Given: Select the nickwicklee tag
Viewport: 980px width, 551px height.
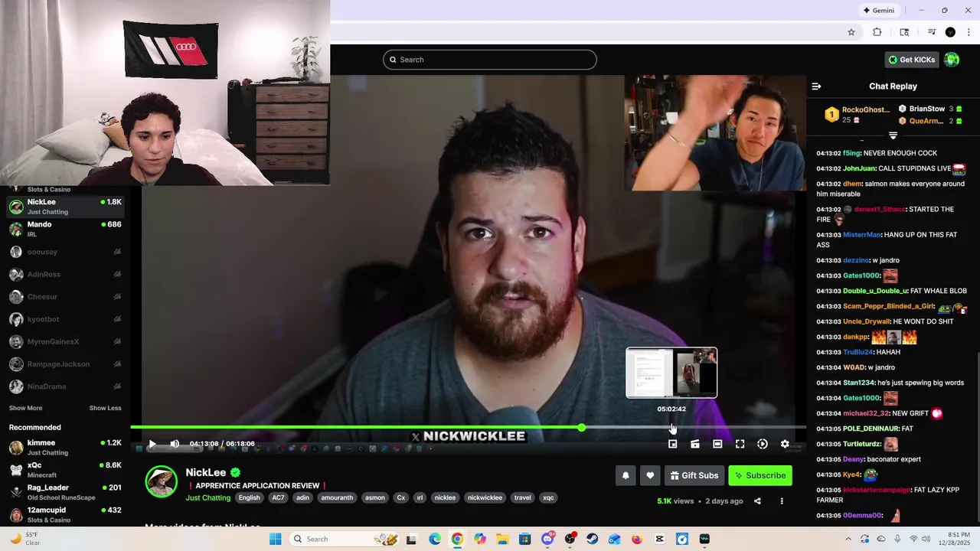Looking at the screenshot, I should 485,497.
